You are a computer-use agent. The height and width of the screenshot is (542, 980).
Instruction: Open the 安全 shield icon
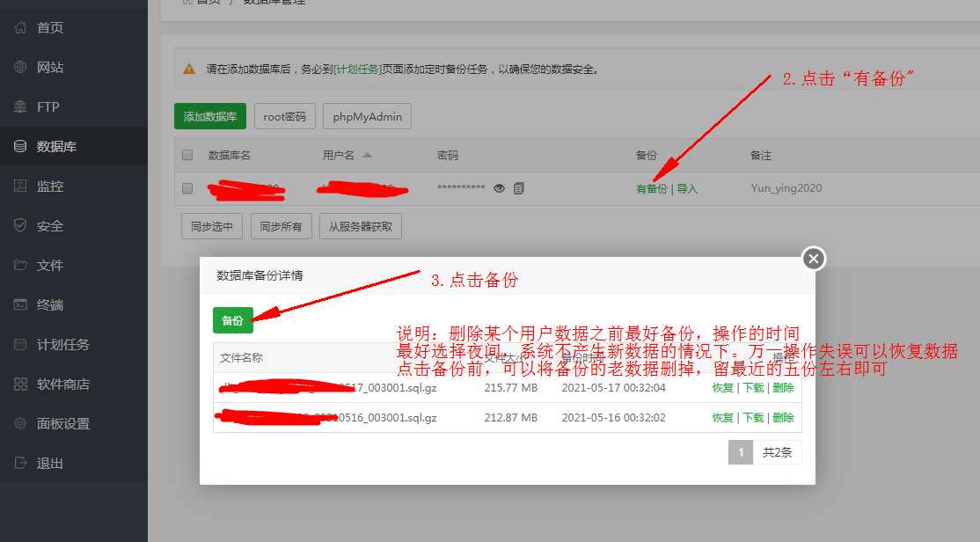click(20, 225)
